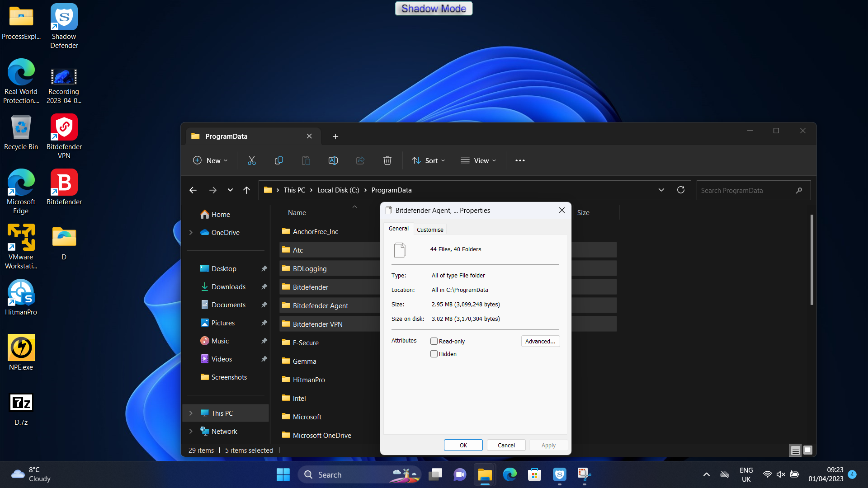Enable the Read-only checkbox
The image size is (868, 488).
click(434, 342)
